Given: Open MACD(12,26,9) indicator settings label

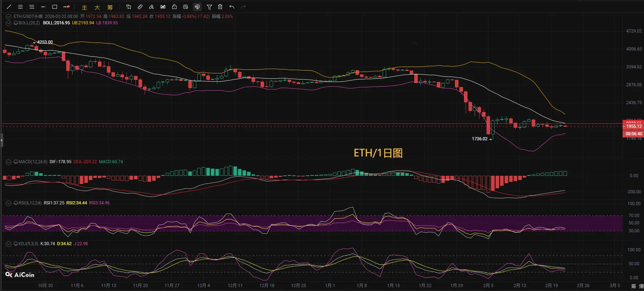Looking at the screenshot, I should [33, 162].
